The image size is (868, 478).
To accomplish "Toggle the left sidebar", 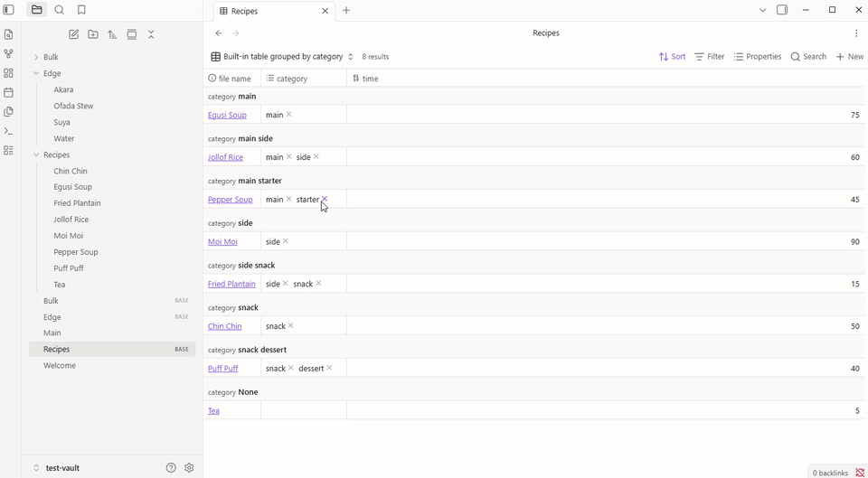I will 8,10.
